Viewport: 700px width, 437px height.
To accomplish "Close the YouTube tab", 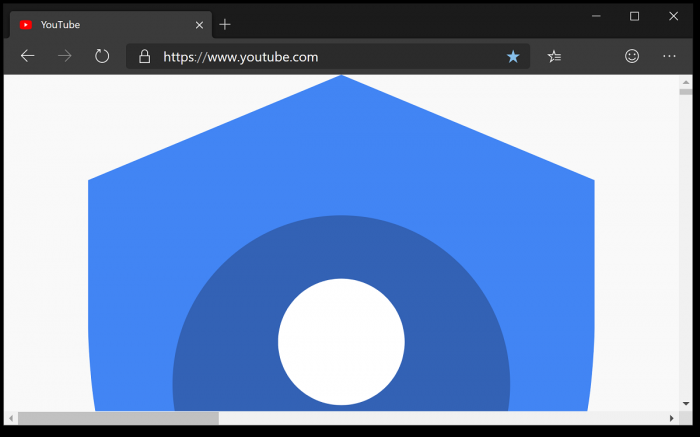I will pos(199,25).
